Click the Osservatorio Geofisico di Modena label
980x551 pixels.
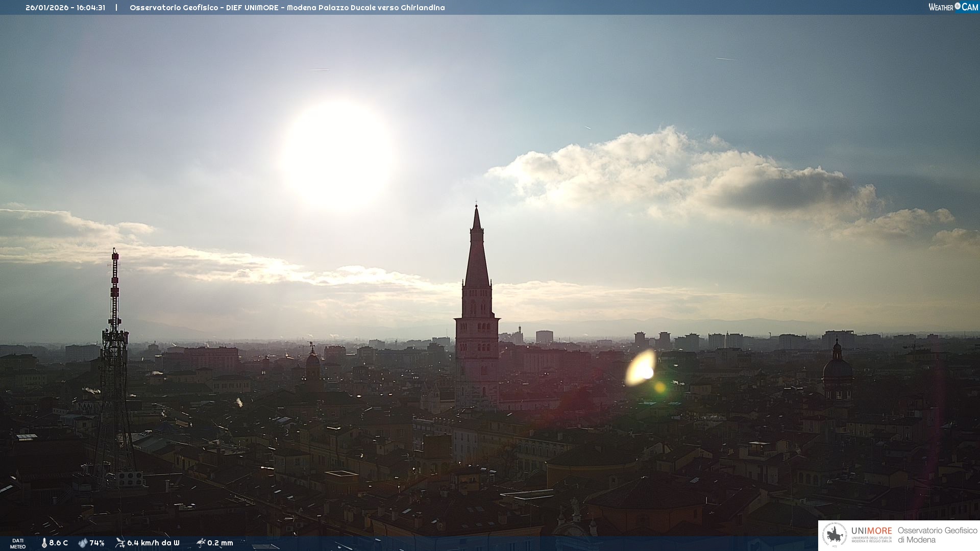[x=937, y=535]
